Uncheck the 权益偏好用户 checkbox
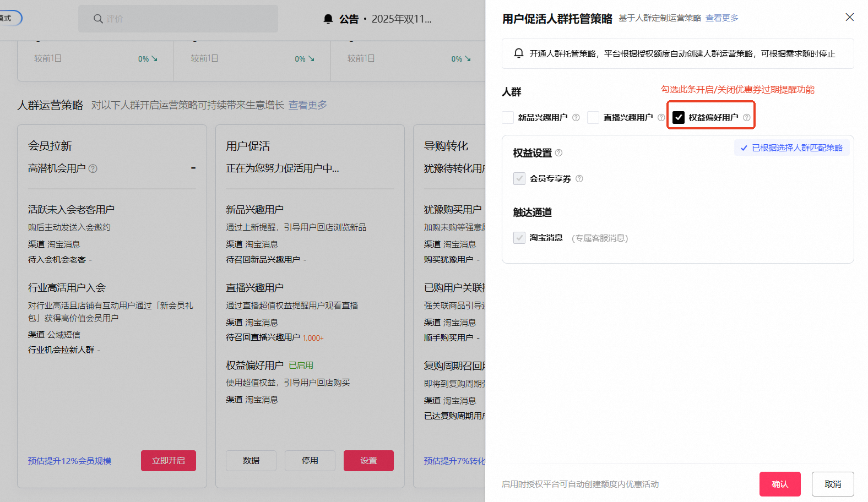Screen dimensions: 868x502 [679, 117]
